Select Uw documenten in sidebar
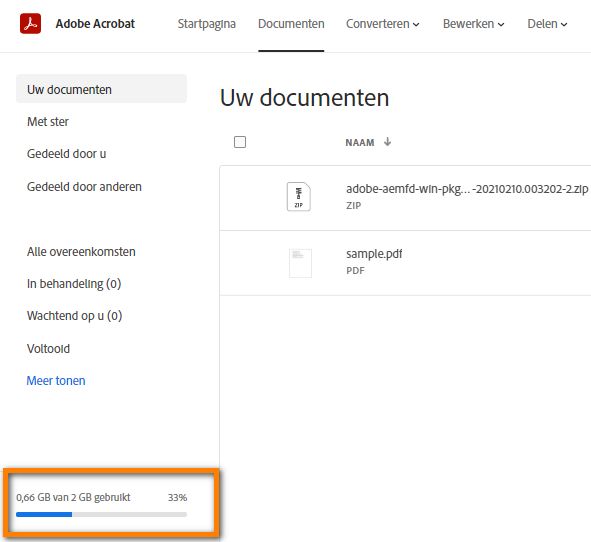Image resolution: width=591 pixels, height=542 pixels. [101, 89]
